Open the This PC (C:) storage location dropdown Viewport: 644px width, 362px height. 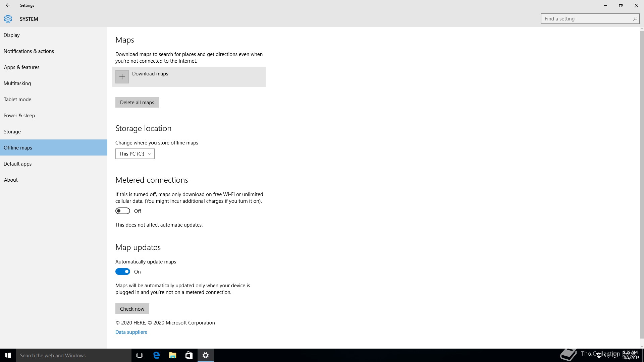(135, 154)
